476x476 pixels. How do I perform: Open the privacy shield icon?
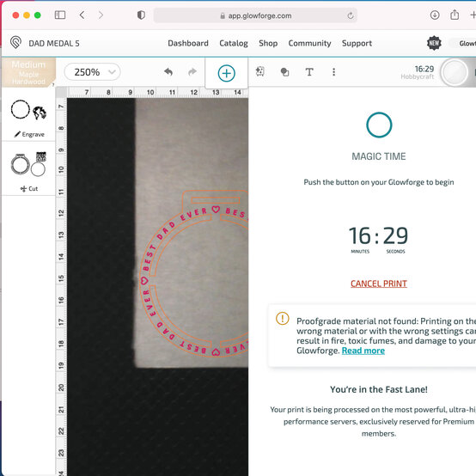[141, 15]
